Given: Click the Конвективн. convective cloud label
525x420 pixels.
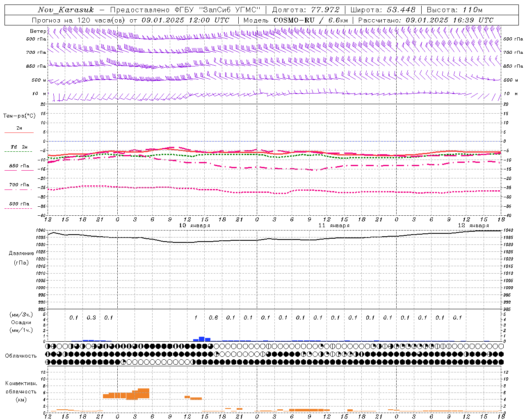Looking at the screenshot, I should (21, 383).
